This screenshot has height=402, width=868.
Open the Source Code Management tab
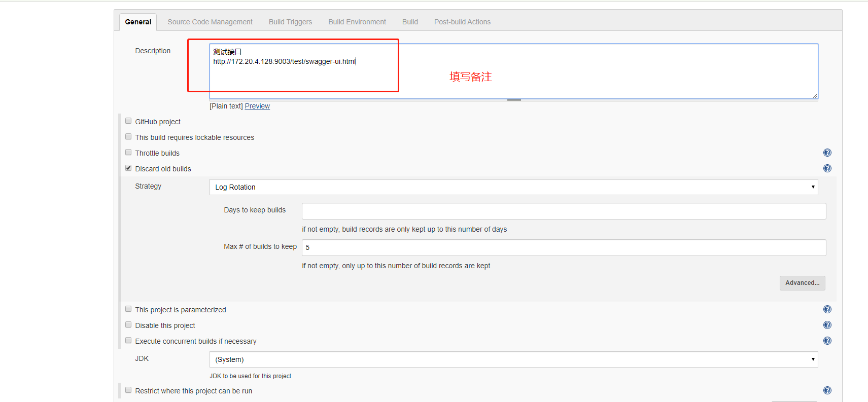pos(210,22)
